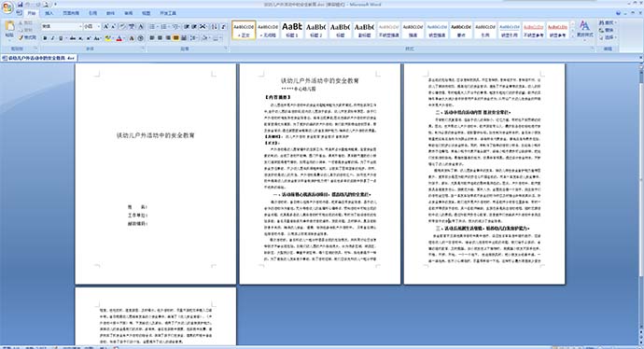
Task: Expand the numbering list dropdown
Action: point(170,27)
